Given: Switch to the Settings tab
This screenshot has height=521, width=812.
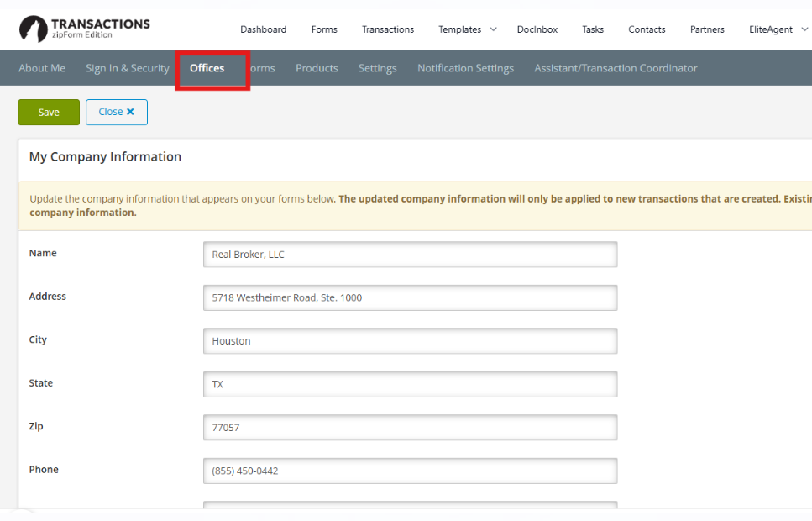Looking at the screenshot, I should (378, 68).
